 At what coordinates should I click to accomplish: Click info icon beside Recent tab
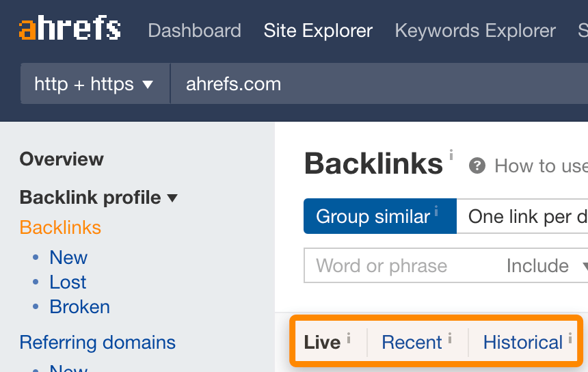coord(450,336)
